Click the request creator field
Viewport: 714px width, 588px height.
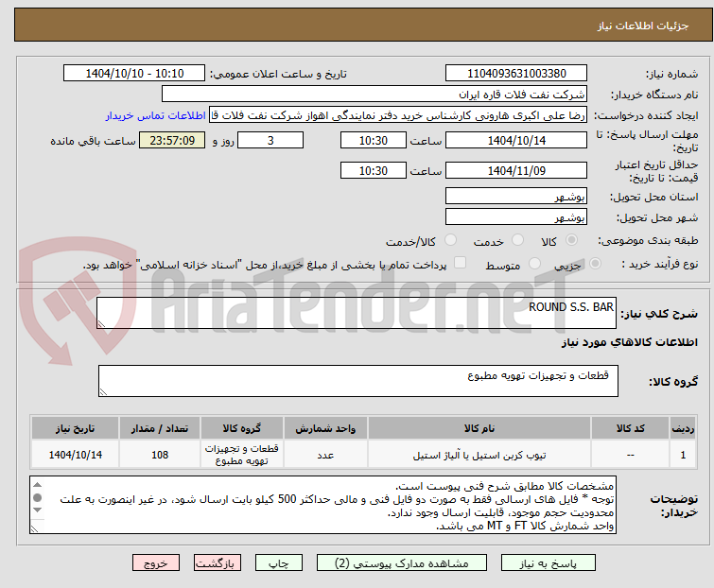pyautogui.click(x=397, y=115)
